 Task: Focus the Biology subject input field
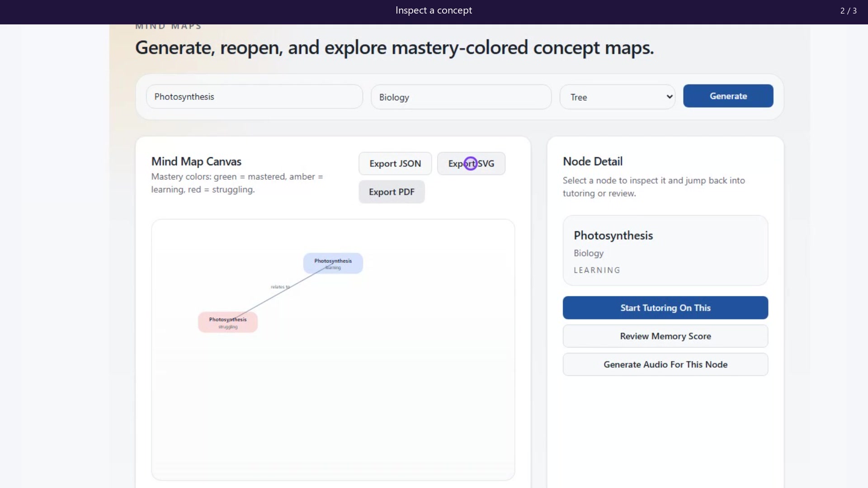tap(461, 97)
